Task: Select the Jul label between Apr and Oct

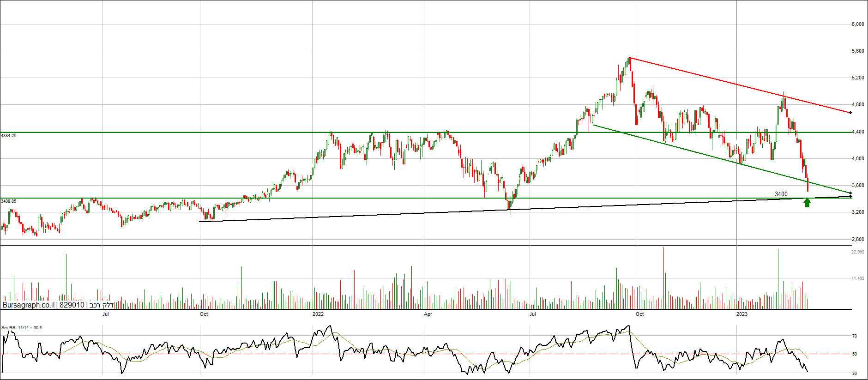Action: (x=533, y=314)
